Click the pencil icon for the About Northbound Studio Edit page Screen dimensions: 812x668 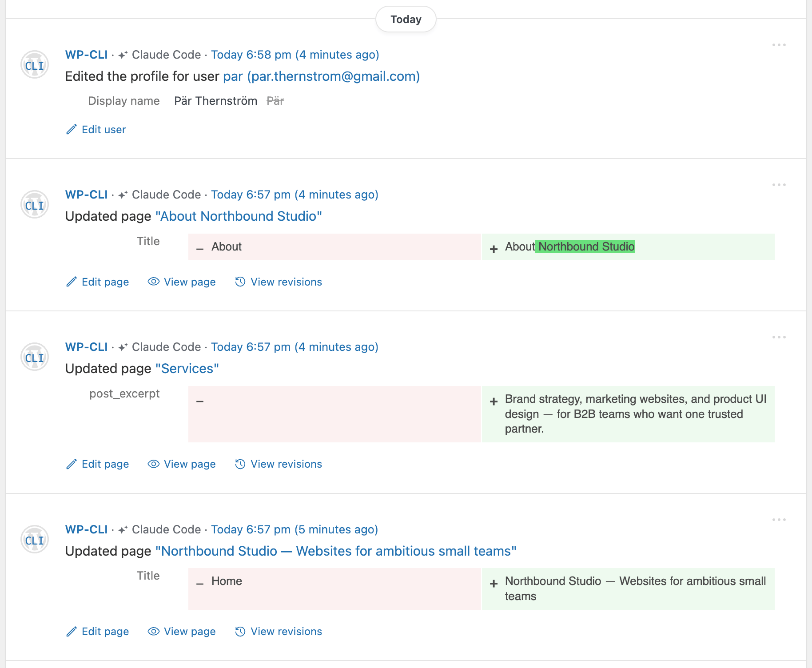click(72, 282)
